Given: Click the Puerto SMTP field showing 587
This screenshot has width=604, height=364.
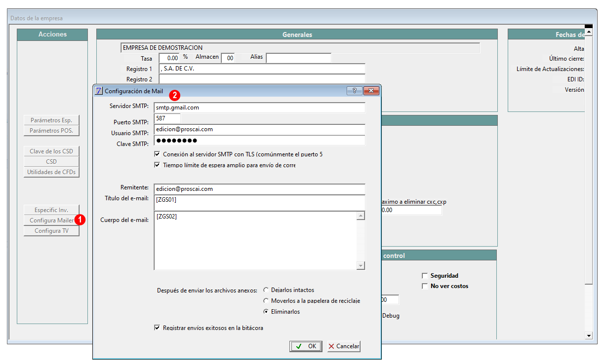Looking at the screenshot, I should tap(167, 118).
